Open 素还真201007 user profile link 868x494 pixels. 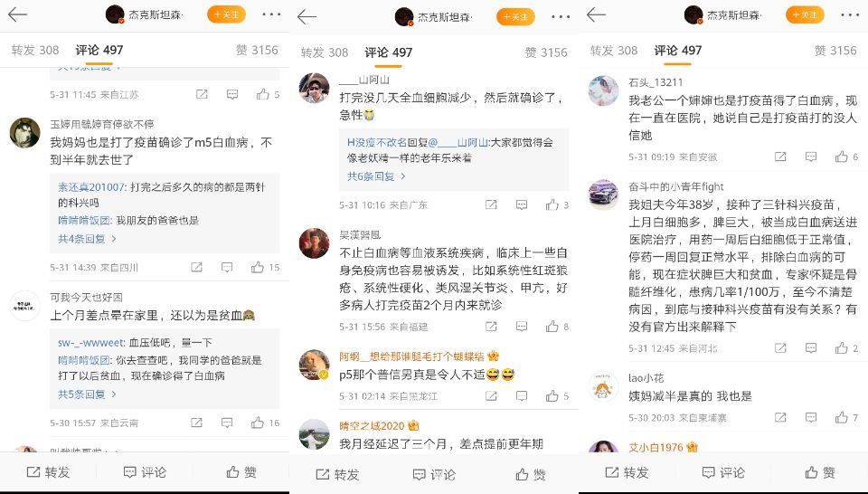pyautogui.click(x=91, y=187)
